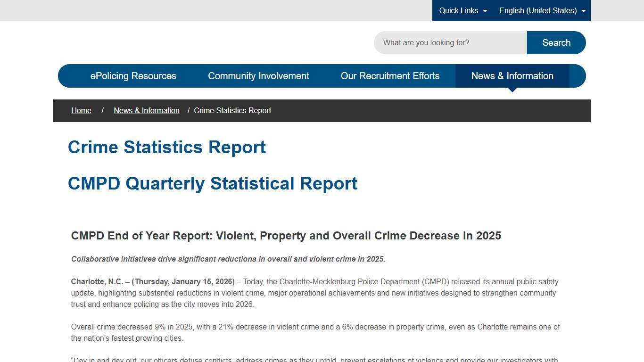Click the Quick Links menu label
The image size is (644, 362).
click(458, 10)
